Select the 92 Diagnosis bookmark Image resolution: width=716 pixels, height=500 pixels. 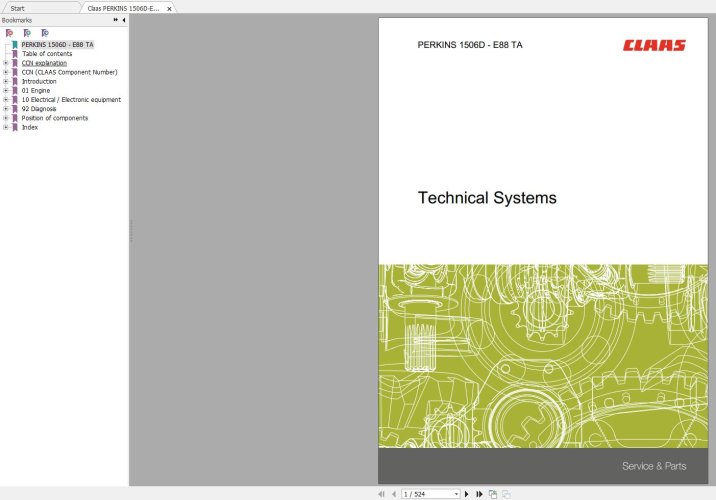(39, 109)
